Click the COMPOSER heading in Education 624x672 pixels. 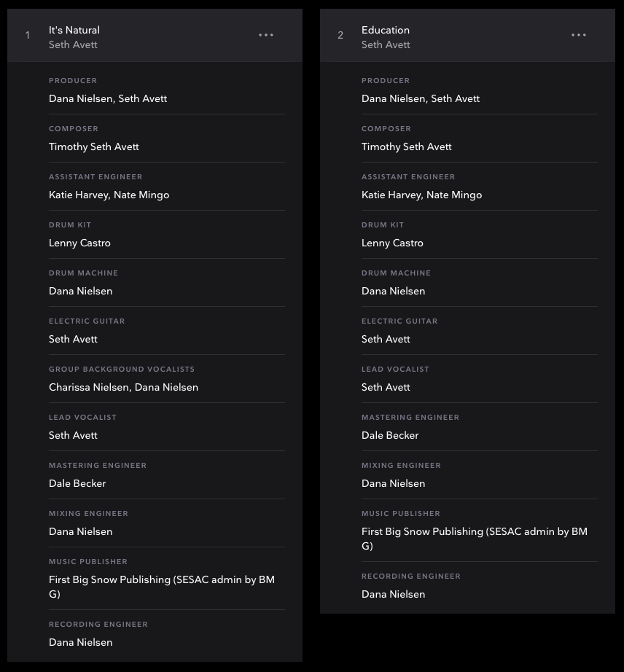[386, 128]
